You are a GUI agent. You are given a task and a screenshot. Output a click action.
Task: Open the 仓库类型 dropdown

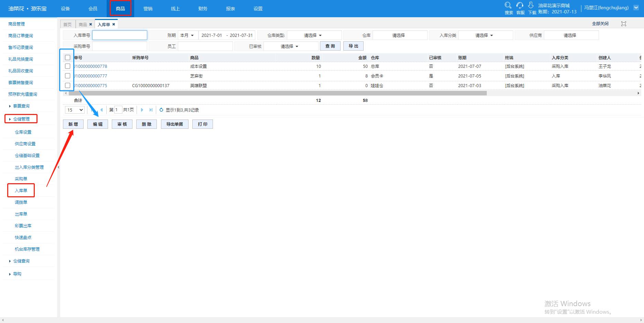(314, 35)
